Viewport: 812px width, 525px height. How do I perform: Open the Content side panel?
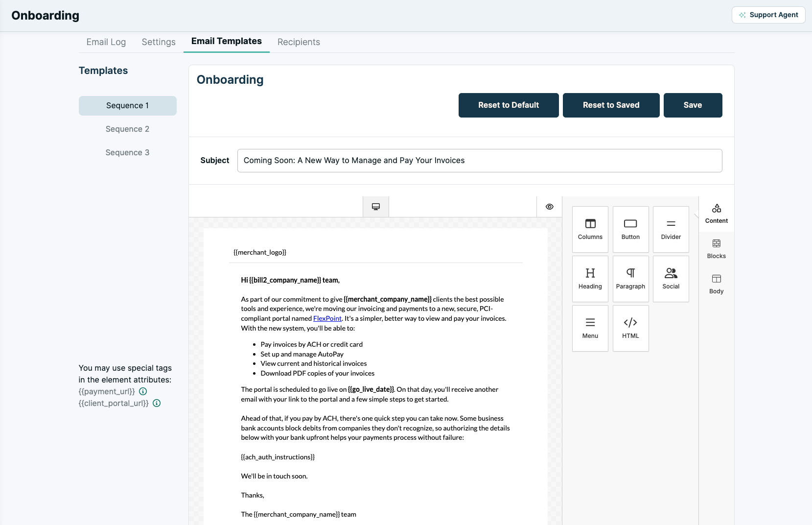click(x=717, y=214)
